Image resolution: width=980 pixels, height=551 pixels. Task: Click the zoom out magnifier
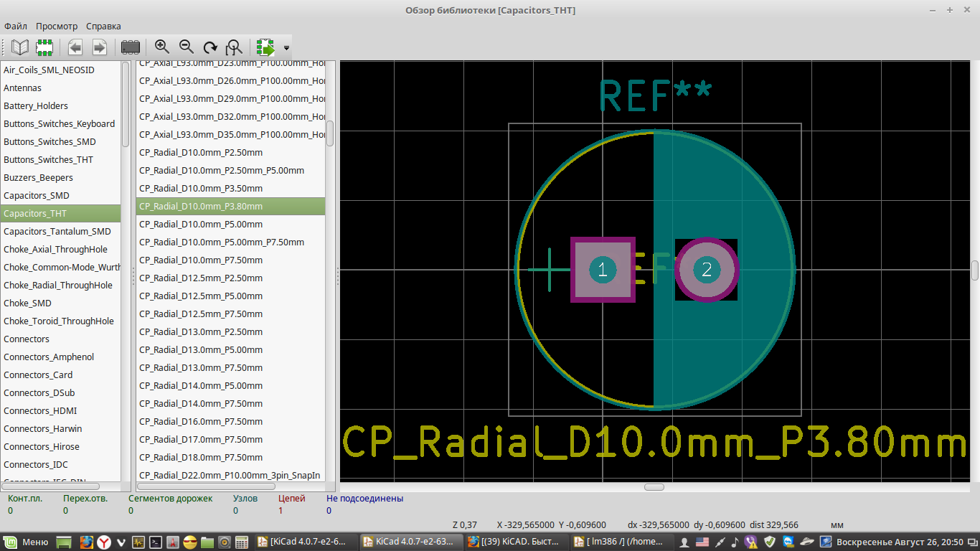tap(187, 47)
